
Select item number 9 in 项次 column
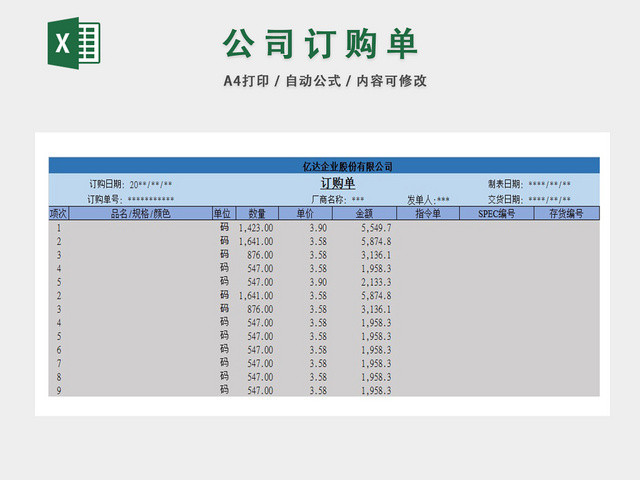click(59, 391)
